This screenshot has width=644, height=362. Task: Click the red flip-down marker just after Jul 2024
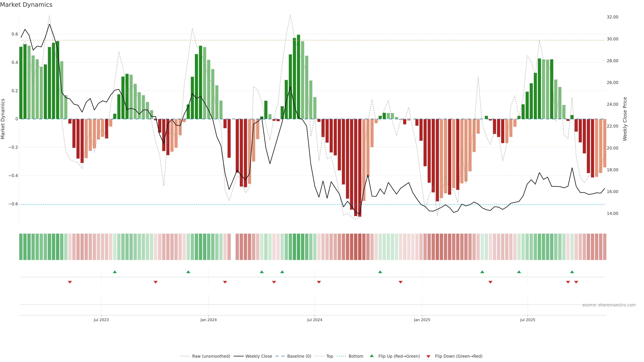pos(319,282)
